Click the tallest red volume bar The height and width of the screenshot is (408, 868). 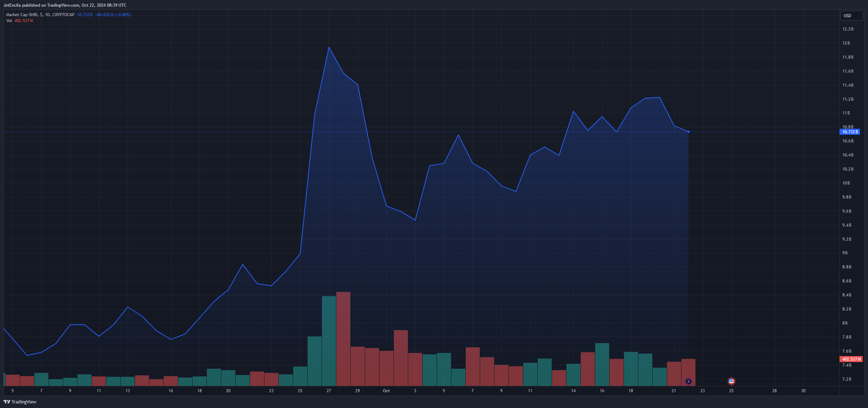click(343, 339)
